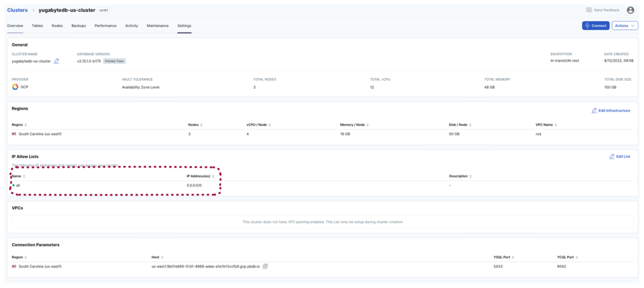The height and width of the screenshot is (288, 644).
Task: Click the VPC peering not enabled message
Action: tap(322, 222)
